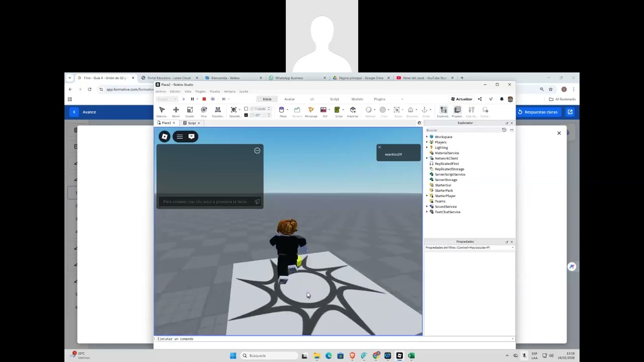The image size is (644, 362).
Task: Click the Color swatch tool
Action: pos(383,110)
